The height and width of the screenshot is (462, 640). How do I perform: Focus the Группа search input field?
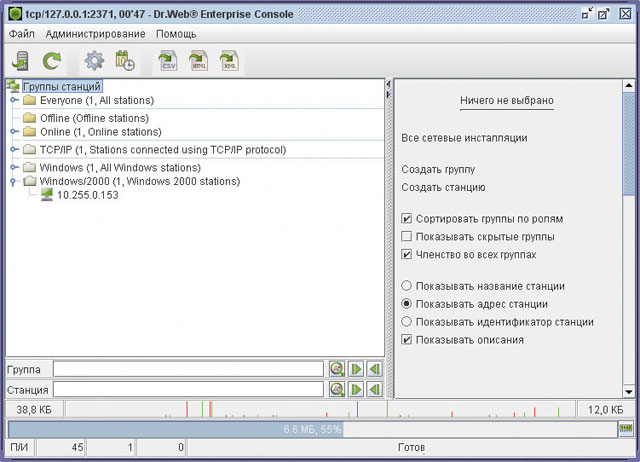[188, 369]
